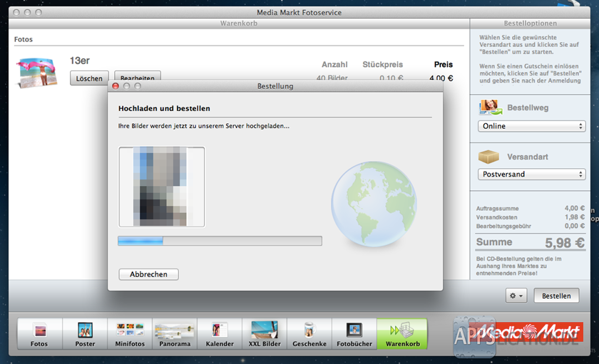
Task: Open the Fotos category in bottom toolbar
Action: click(39, 334)
